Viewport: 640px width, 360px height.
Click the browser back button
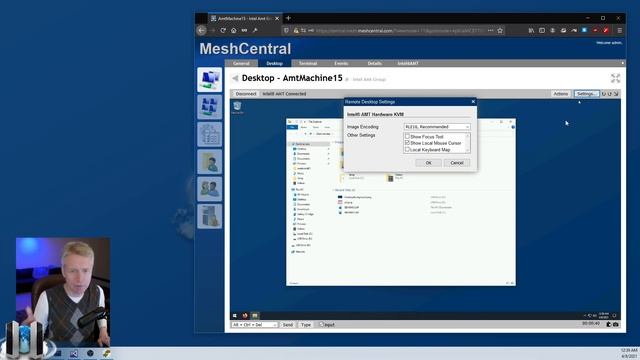click(202, 30)
